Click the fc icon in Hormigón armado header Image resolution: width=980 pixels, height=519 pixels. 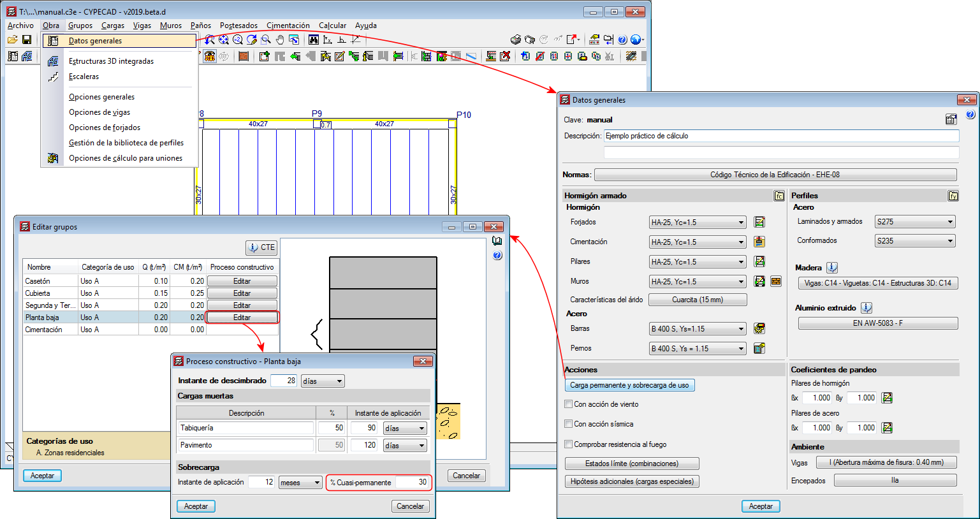pos(779,196)
